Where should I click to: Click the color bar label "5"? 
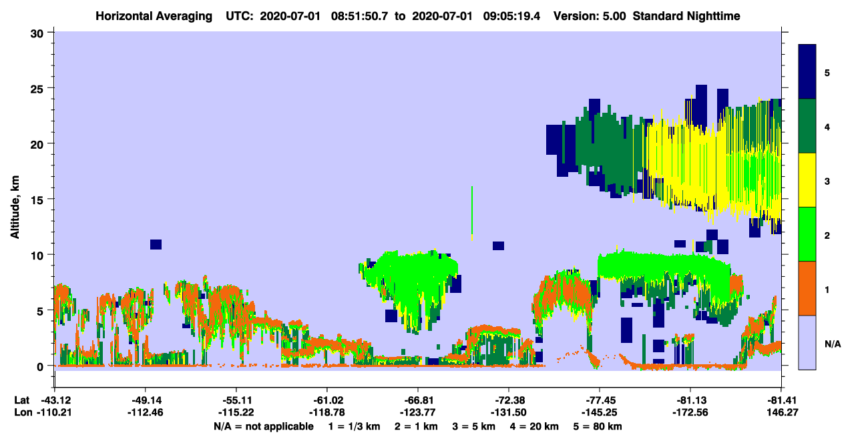click(827, 72)
